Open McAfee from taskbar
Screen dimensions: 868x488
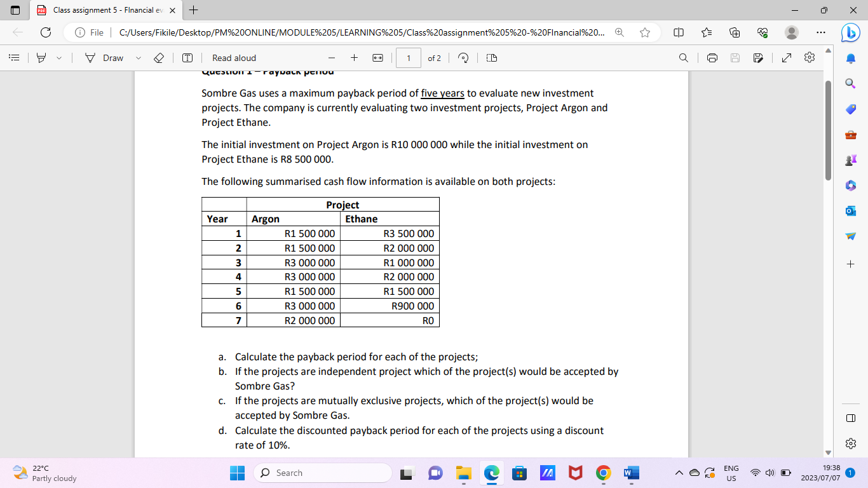[x=575, y=473]
